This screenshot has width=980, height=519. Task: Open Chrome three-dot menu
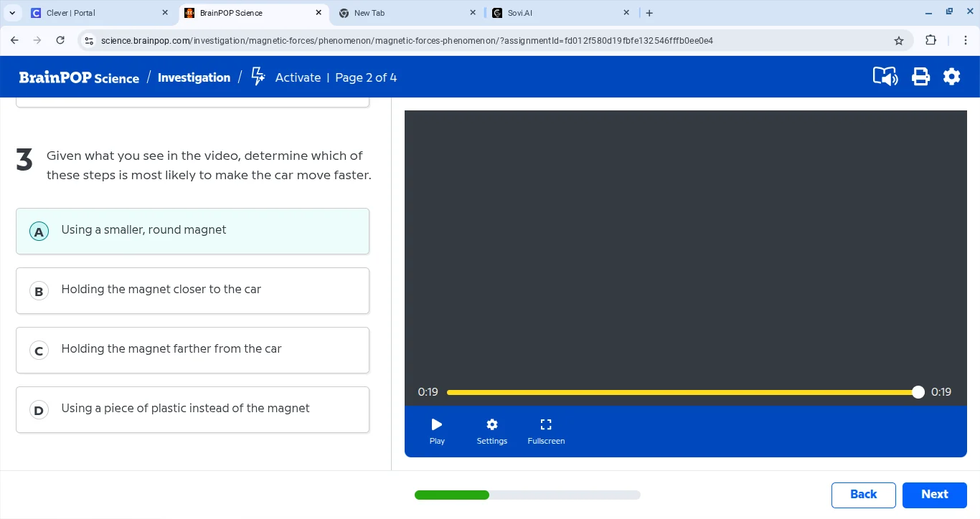(x=965, y=41)
